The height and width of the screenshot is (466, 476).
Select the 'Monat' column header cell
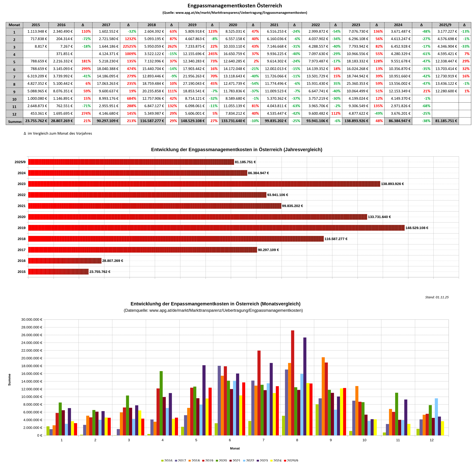pyautogui.click(x=14, y=25)
